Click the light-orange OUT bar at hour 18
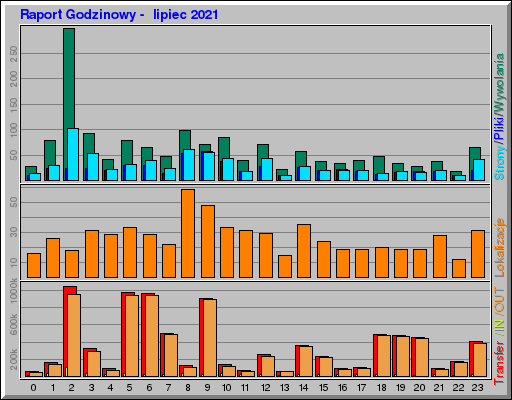 pyautogui.click(x=384, y=356)
